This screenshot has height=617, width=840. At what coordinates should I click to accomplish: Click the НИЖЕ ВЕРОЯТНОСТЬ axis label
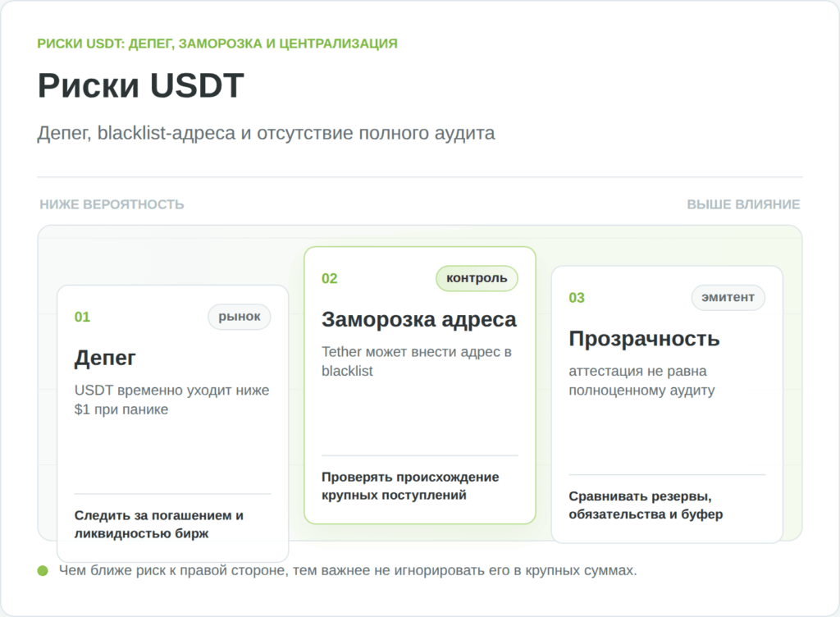(112, 204)
